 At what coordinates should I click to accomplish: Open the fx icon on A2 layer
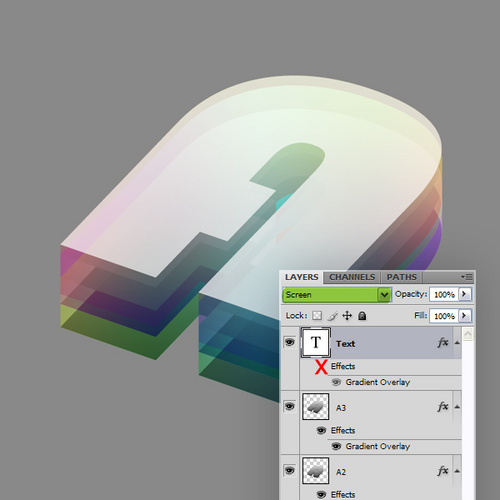(443, 471)
